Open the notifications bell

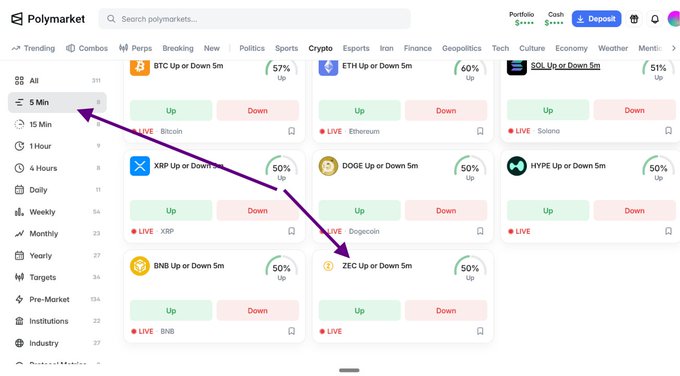pyautogui.click(x=655, y=19)
